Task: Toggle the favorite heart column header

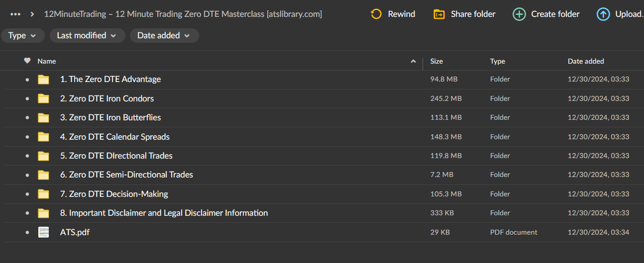Action: (x=27, y=61)
